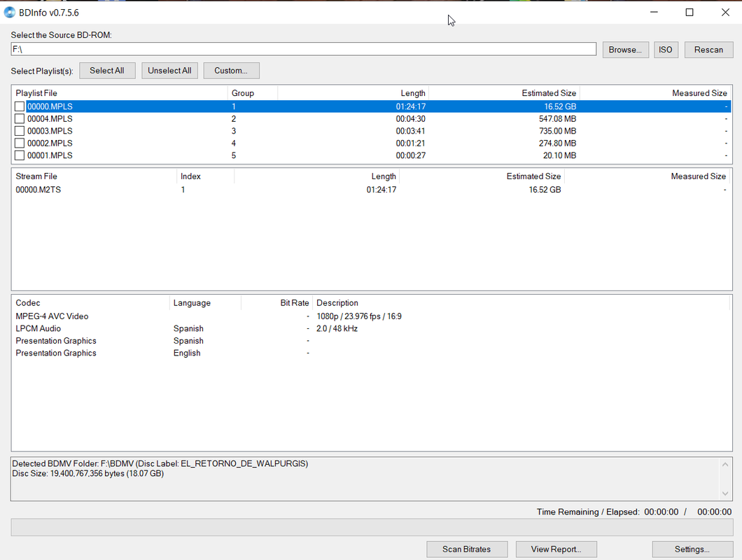Image resolution: width=742 pixels, height=560 pixels.
Task: Select the 00000.M2TS stream file row
Action: click(372, 190)
